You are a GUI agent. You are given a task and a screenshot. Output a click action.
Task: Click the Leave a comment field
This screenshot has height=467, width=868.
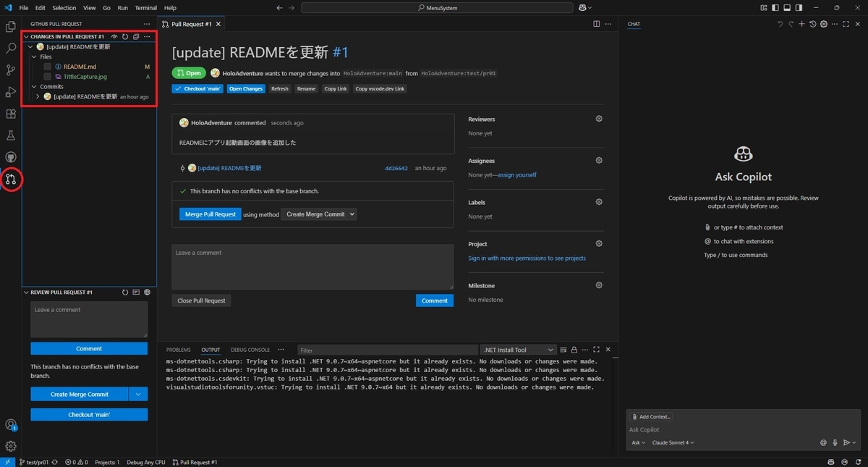pos(312,266)
